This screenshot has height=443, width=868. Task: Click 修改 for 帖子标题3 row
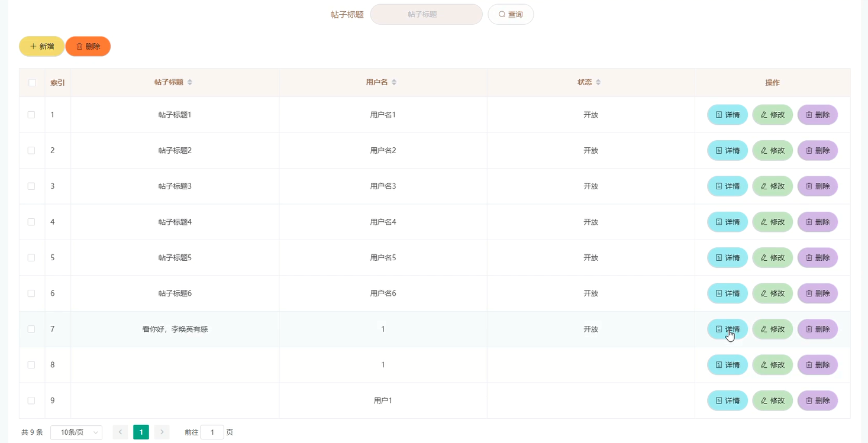point(772,186)
